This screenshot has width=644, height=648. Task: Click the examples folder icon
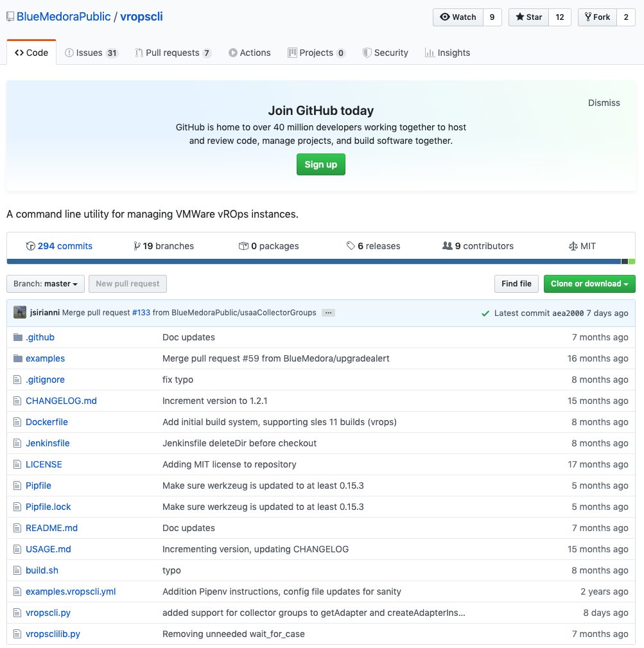(18, 358)
